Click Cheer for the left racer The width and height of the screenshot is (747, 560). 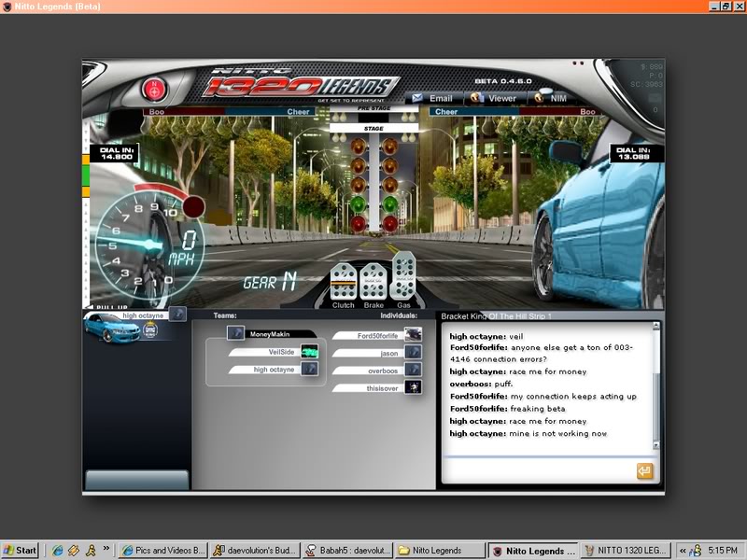pyautogui.click(x=298, y=112)
